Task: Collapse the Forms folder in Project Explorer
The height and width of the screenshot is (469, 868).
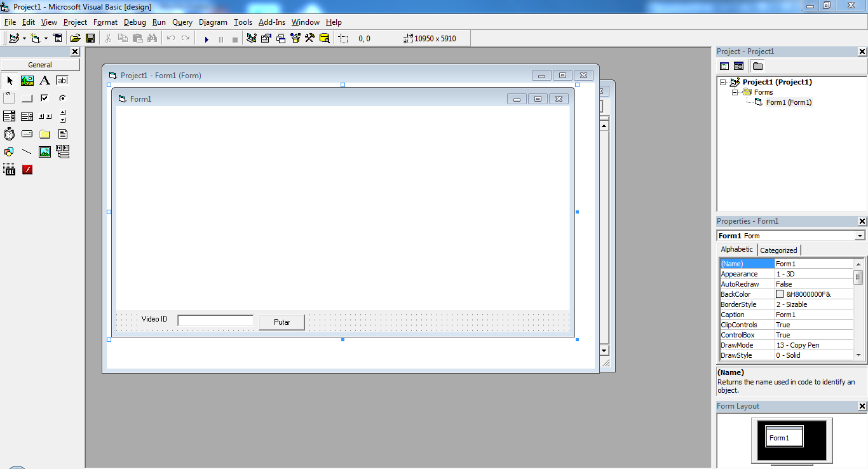Action: pos(735,92)
